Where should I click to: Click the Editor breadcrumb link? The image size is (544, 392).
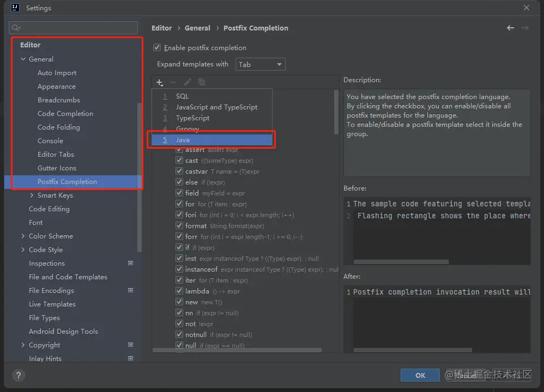(162, 28)
